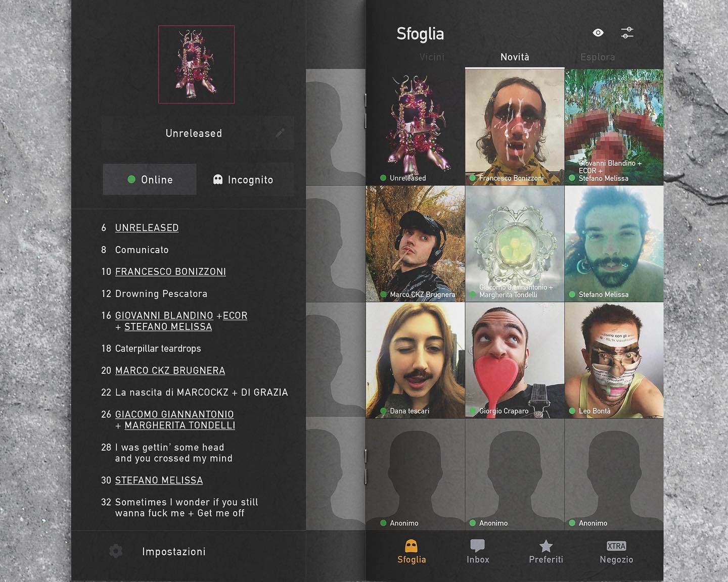Open the Giorgio Craparo profile tile
The height and width of the screenshot is (582, 728).
click(515, 360)
